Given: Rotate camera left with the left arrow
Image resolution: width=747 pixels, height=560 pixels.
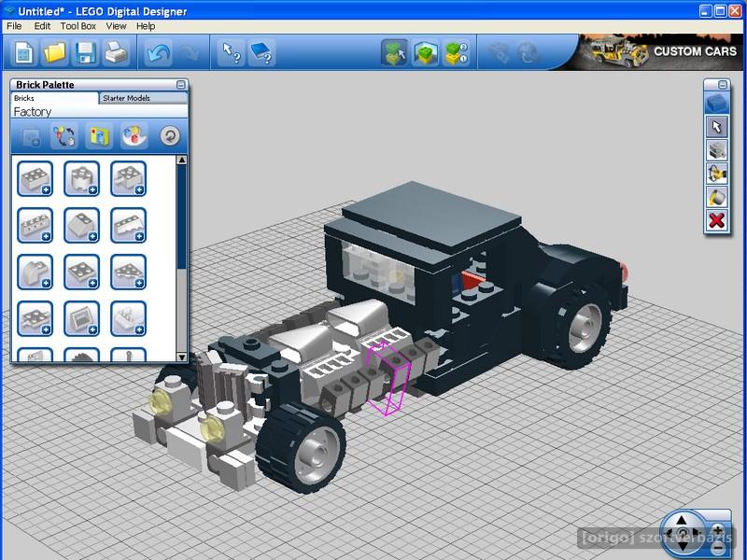Looking at the screenshot, I should [669, 533].
